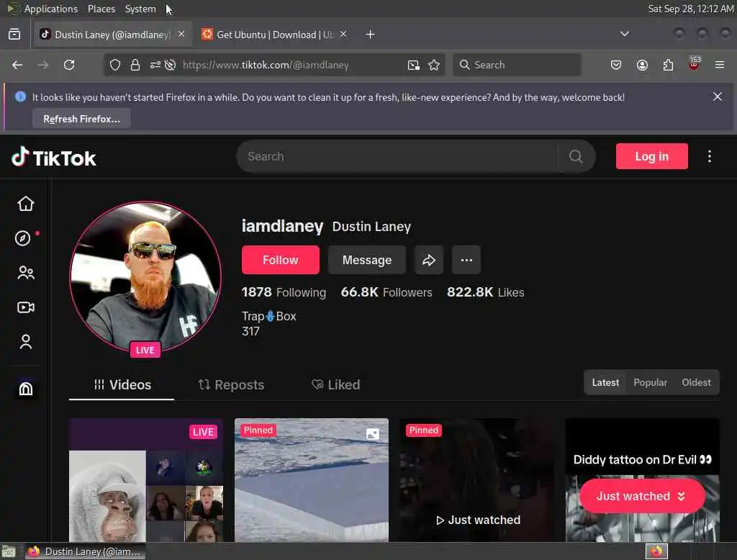Viewport: 737px width, 560px height.
Task: Click the 822.8K Likes count
Action: coord(486,292)
